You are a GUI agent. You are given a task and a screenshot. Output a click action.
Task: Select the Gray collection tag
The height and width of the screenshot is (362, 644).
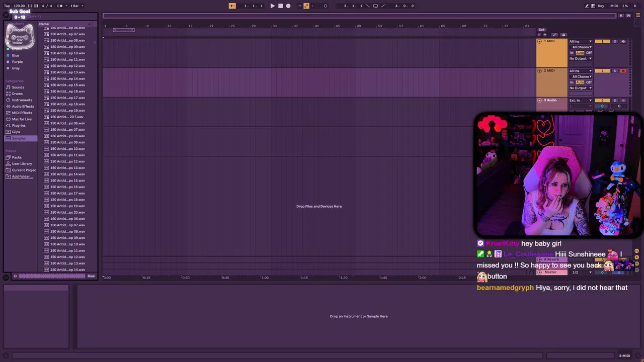tap(16, 68)
